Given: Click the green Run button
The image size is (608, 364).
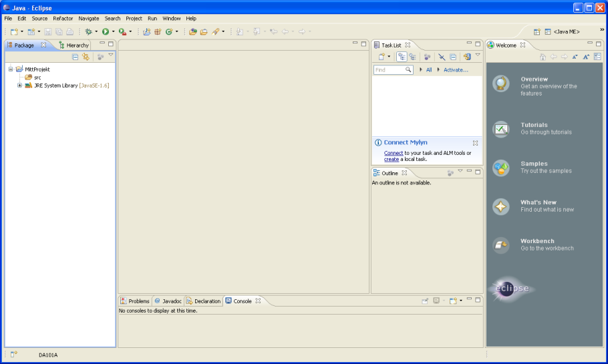Looking at the screenshot, I should click(106, 32).
